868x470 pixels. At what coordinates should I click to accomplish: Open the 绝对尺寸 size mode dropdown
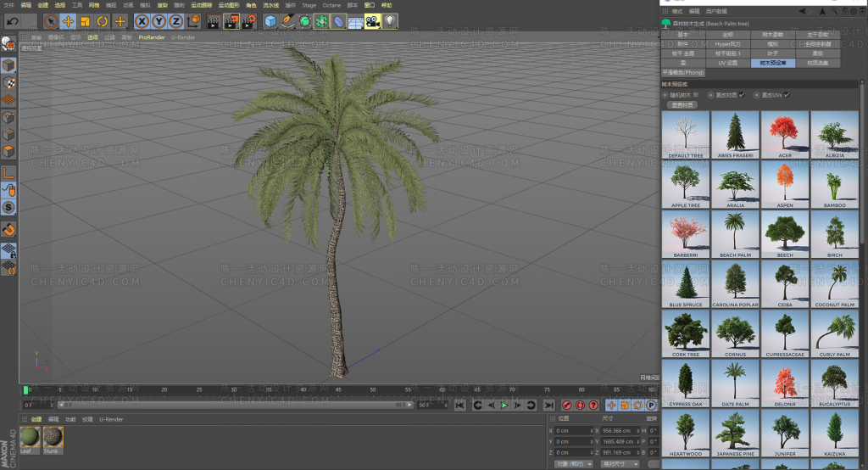click(621, 464)
